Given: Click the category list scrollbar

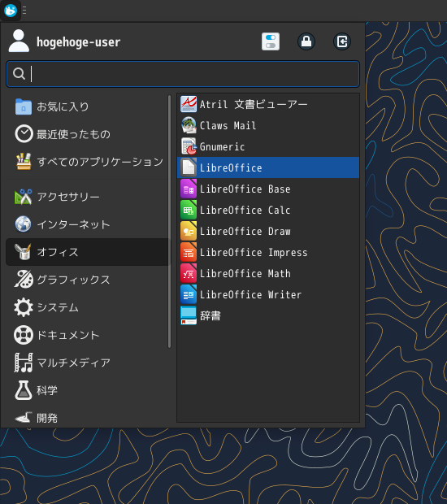Looking at the screenshot, I should [x=169, y=221].
